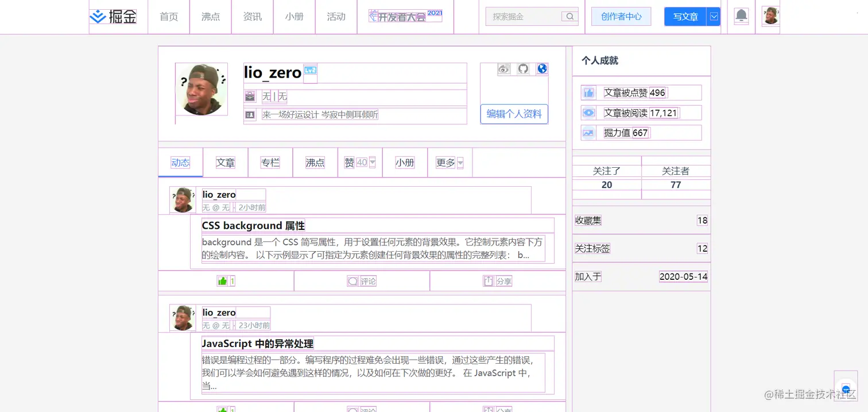Click the bio 来一场好运设计 岑寂中侧耳倾听
The image size is (868, 412).
[x=320, y=114]
